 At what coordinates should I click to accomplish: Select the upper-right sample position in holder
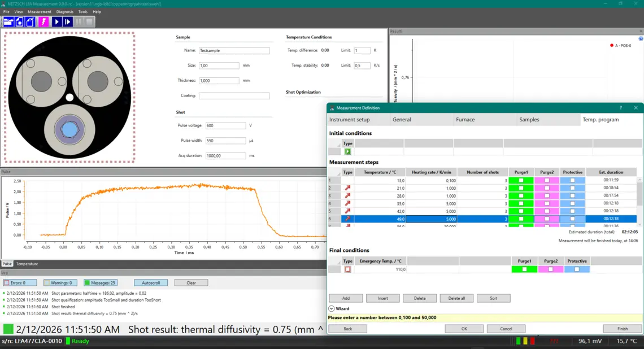(98, 81)
